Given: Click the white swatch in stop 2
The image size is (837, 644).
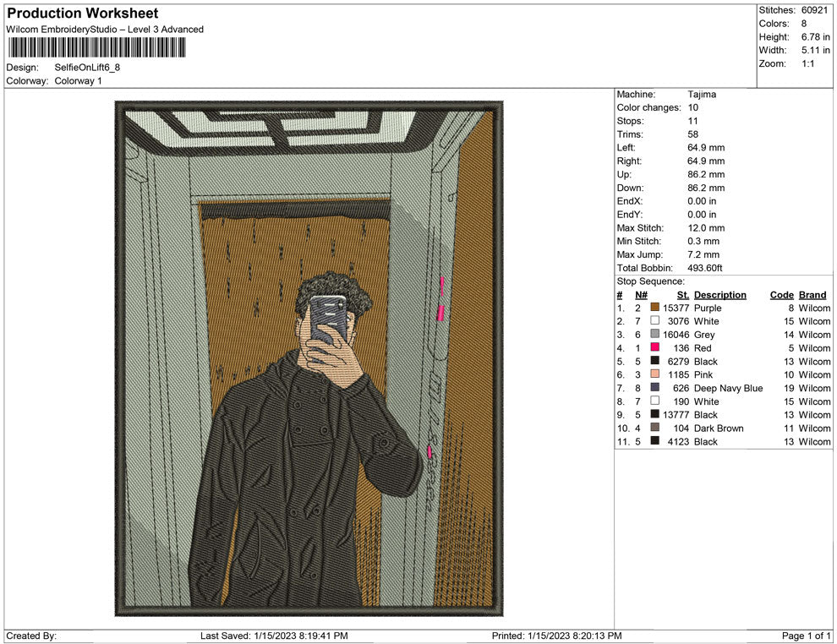Looking at the screenshot, I should [x=655, y=320].
